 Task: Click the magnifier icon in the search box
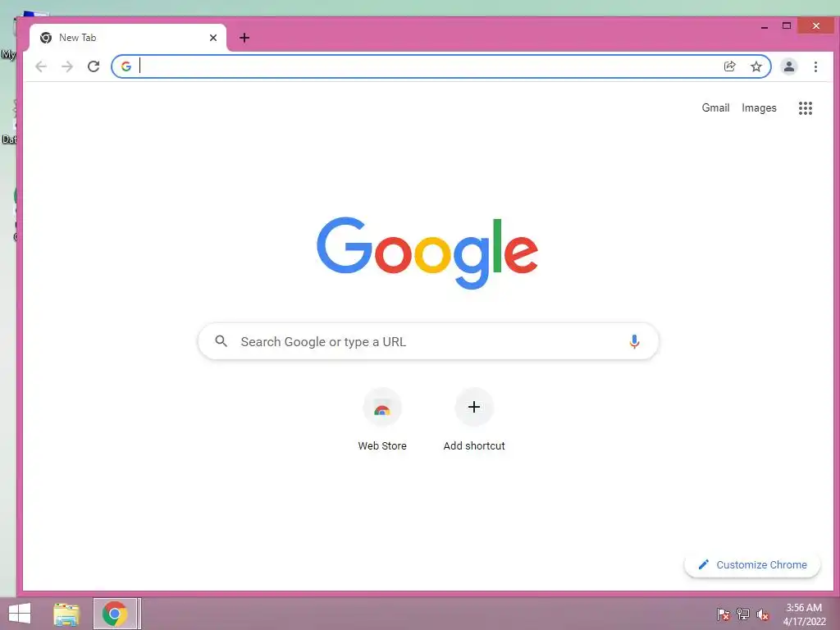[x=221, y=340]
